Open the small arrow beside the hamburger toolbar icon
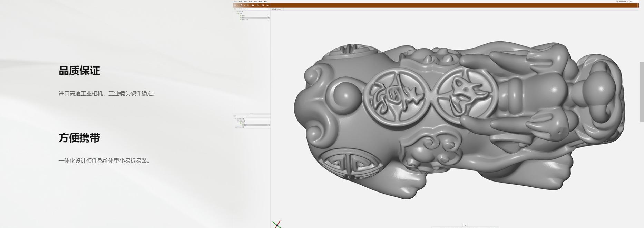Image resolution: width=644 pixels, height=228 pixels. click(x=238, y=5)
